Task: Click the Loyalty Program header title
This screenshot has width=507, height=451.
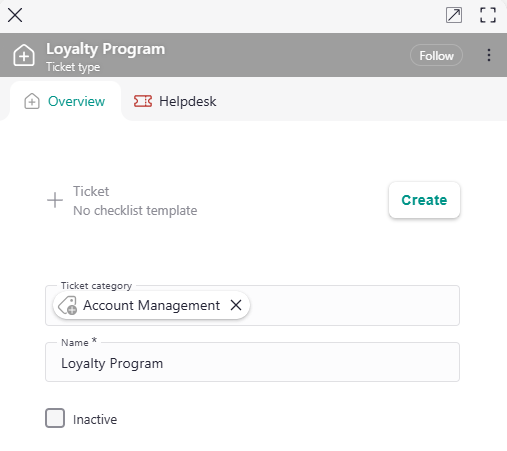Action: pos(105,49)
